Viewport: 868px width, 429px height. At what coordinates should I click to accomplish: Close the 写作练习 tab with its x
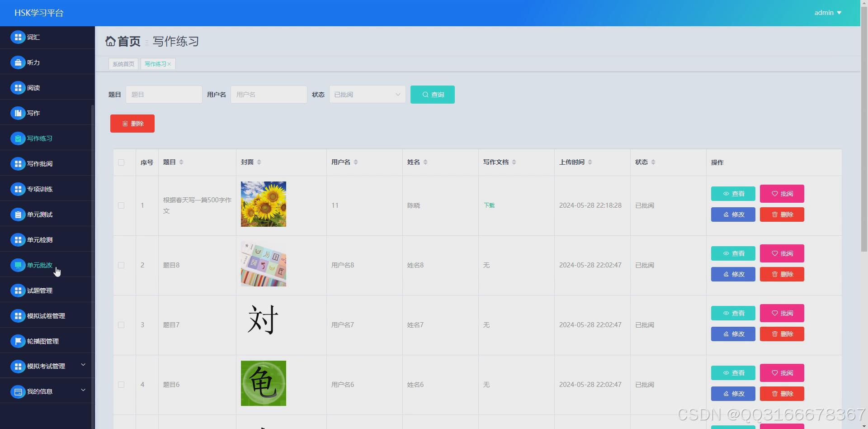point(169,64)
